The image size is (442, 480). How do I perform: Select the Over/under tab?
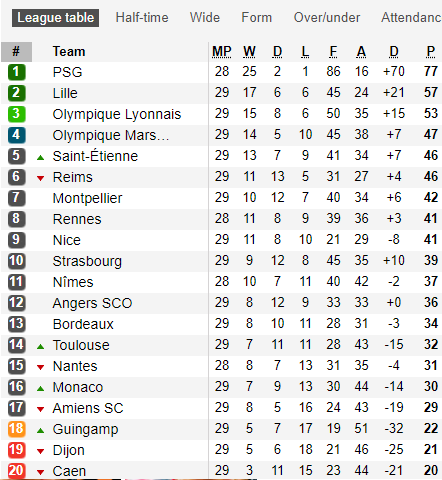(x=327, y=18)
